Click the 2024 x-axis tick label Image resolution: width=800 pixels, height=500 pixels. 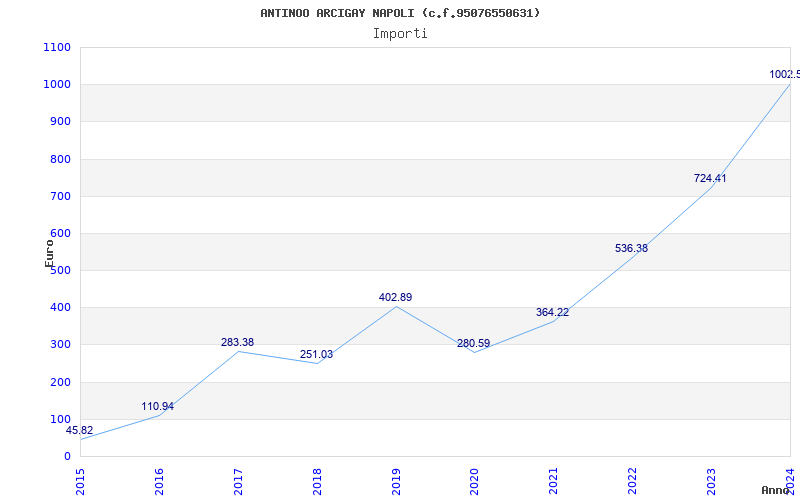coord(790,482)
